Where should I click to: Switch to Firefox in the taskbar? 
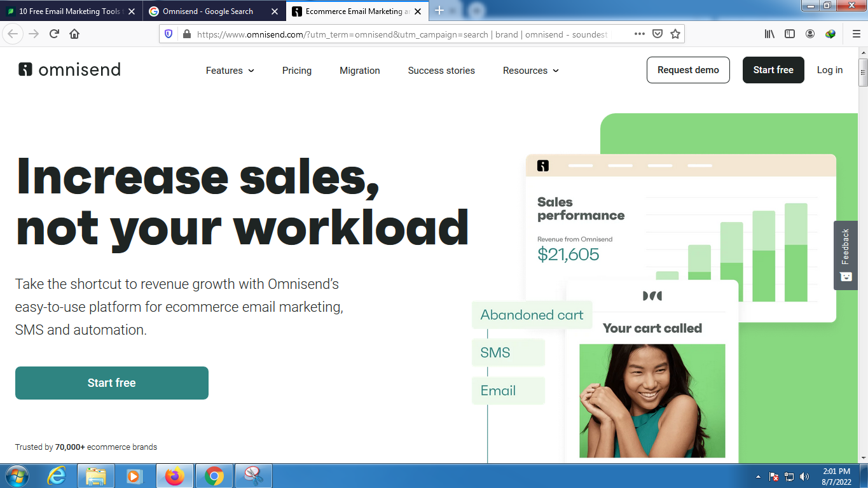pos(174,476)
